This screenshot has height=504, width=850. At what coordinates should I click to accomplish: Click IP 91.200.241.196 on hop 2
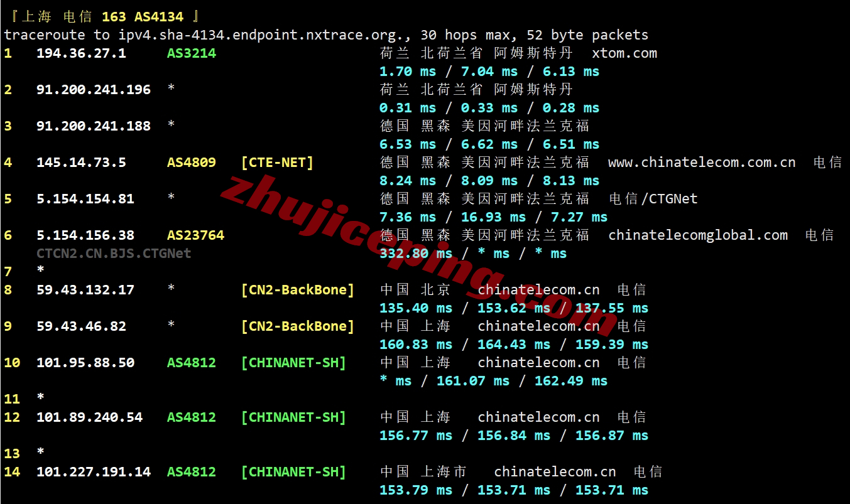click(94, 90)
